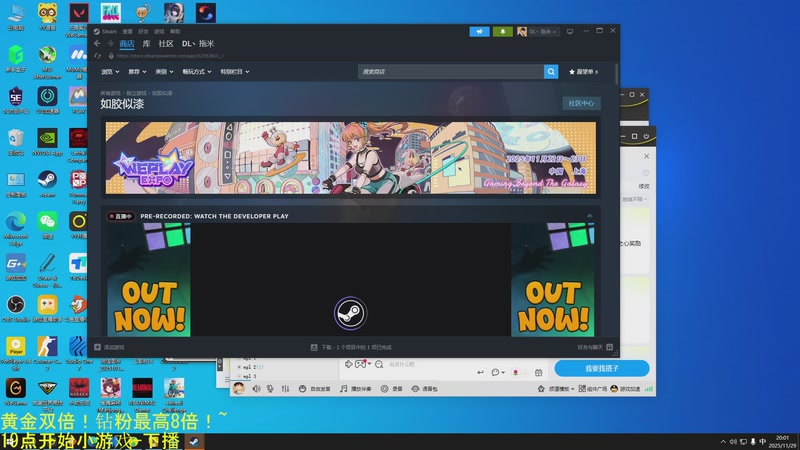Open the 独立游戏 breadcrumb link

(136, 93)
